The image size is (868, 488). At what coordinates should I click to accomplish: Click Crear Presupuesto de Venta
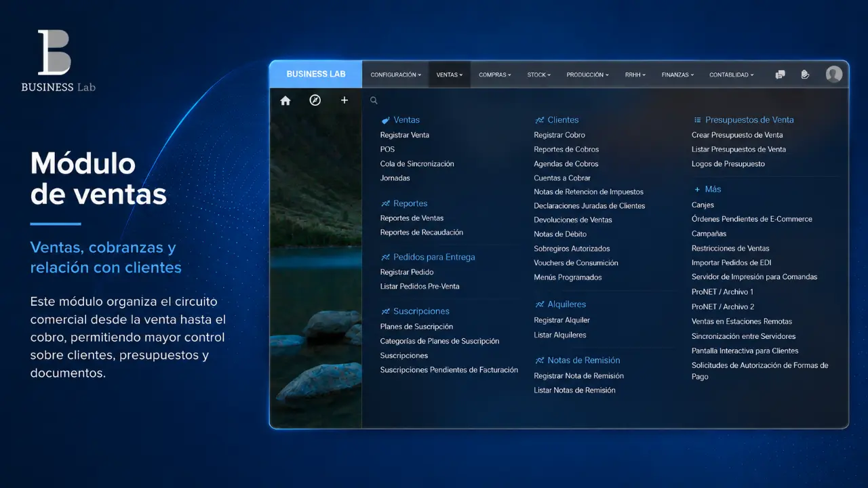click(x=737, y=135)
